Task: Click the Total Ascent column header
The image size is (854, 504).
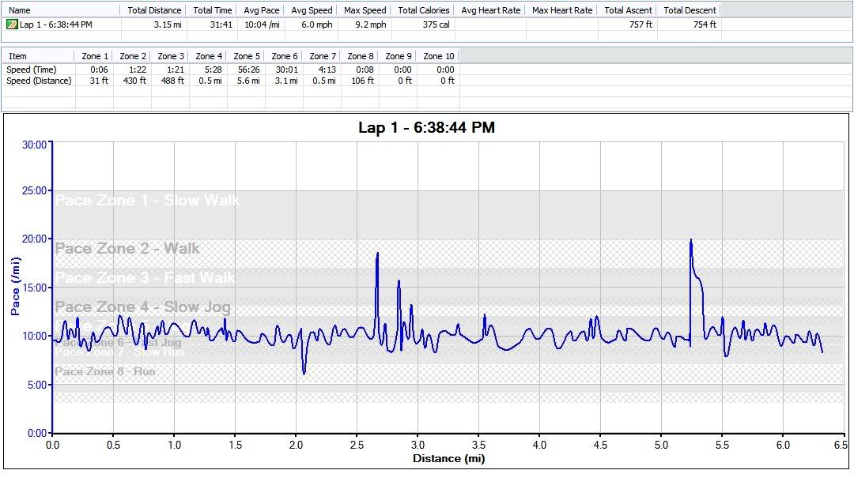Action: [x=628, y=10]
